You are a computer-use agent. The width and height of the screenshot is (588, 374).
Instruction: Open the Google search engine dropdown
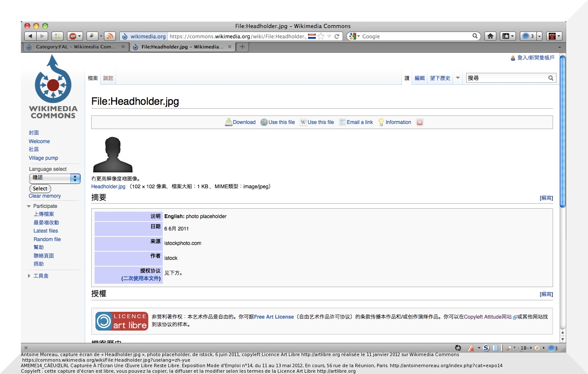click(358, 37)
